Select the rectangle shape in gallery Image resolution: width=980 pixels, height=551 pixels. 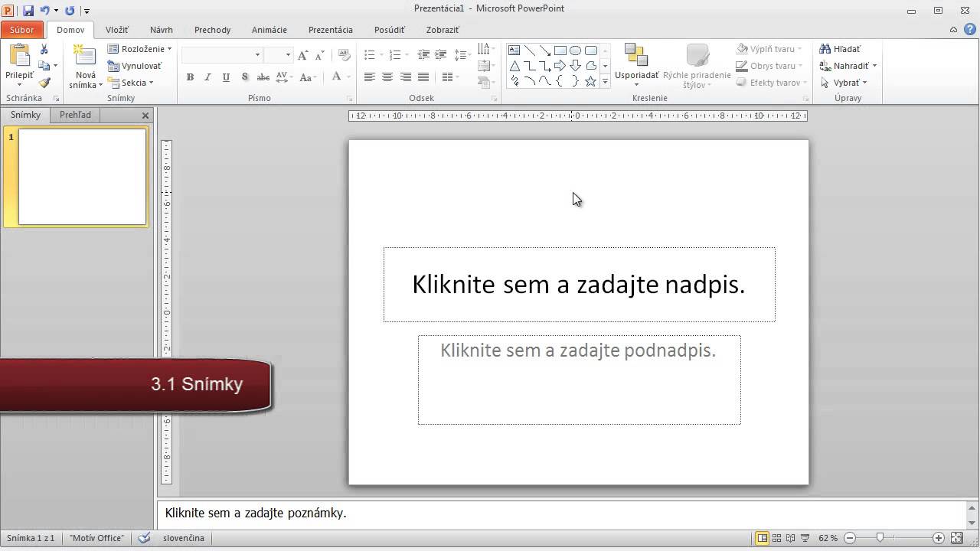coord(560,51)
